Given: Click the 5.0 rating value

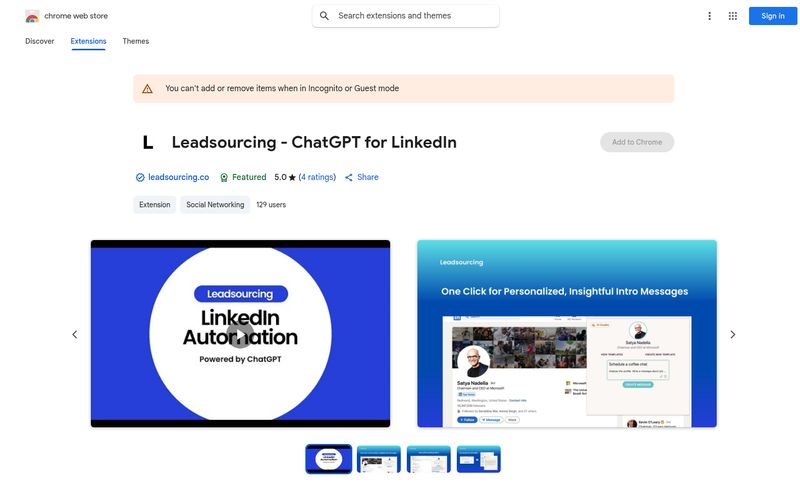Looking at the screenshot, I should point(280,178).
